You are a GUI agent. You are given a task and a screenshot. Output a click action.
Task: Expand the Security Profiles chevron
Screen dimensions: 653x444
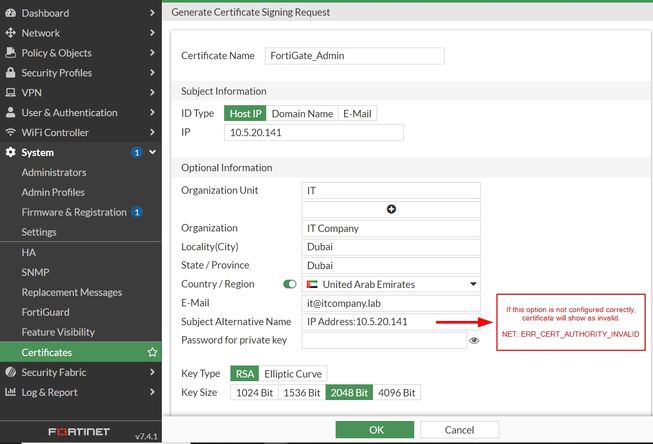[152, 72]
